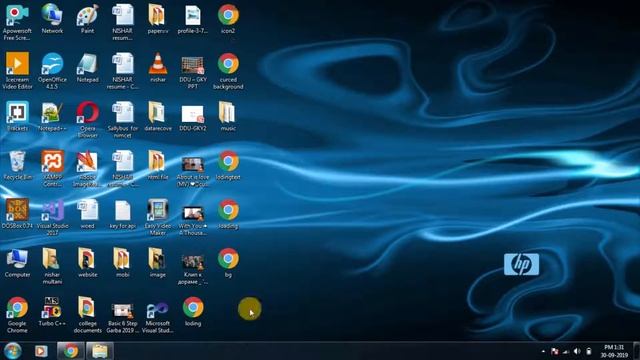Open the mobi folder
The height and width of the screenshot is (360, 640).
(122, 262)
